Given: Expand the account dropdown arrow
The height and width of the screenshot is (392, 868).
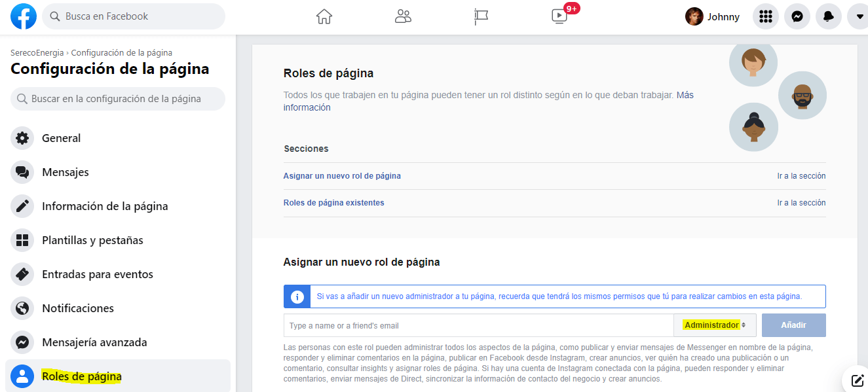Looking at the screenshot, I should tap(859, 17).
